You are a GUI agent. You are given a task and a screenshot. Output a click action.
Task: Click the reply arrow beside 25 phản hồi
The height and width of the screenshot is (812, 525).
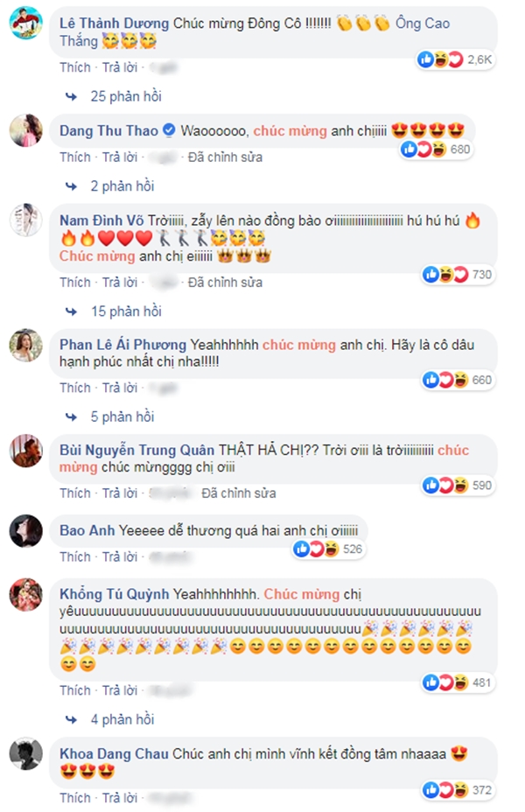[x=72, y=96]
